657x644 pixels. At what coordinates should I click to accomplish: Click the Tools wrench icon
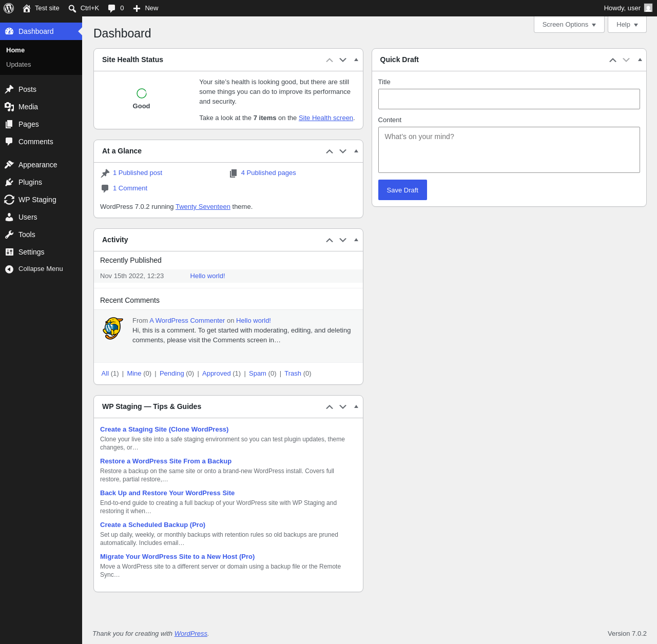pyautogui.click(x=9, y=235)
